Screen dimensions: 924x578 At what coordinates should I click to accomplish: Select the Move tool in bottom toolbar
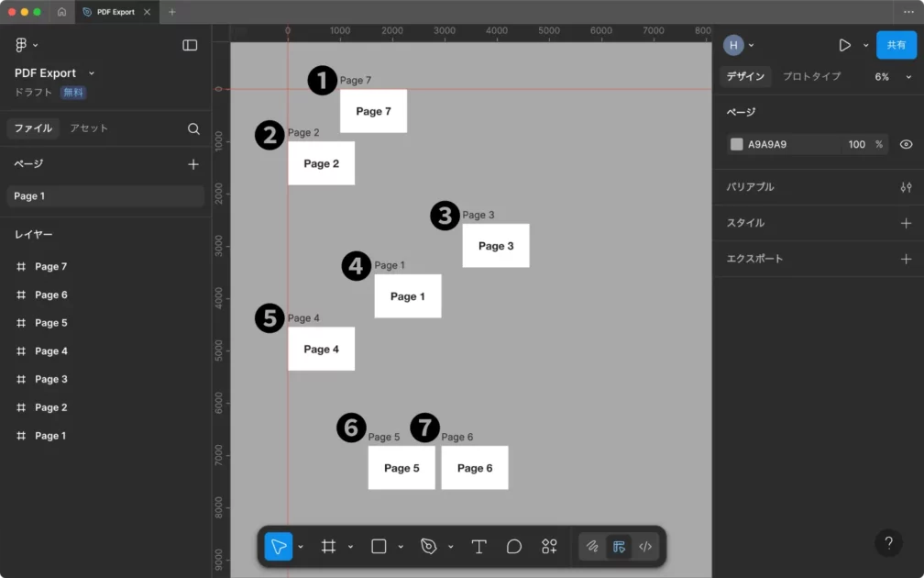278,547
